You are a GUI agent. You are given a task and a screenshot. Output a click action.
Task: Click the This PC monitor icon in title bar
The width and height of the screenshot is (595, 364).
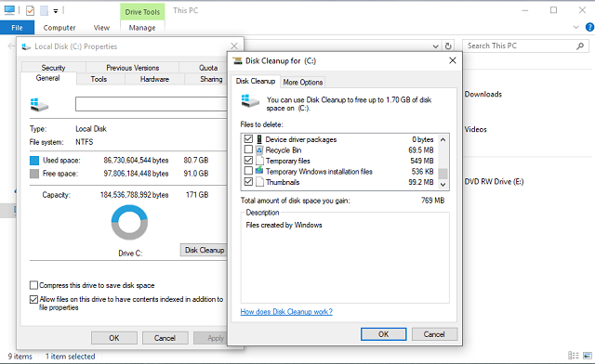pos(9,10)
